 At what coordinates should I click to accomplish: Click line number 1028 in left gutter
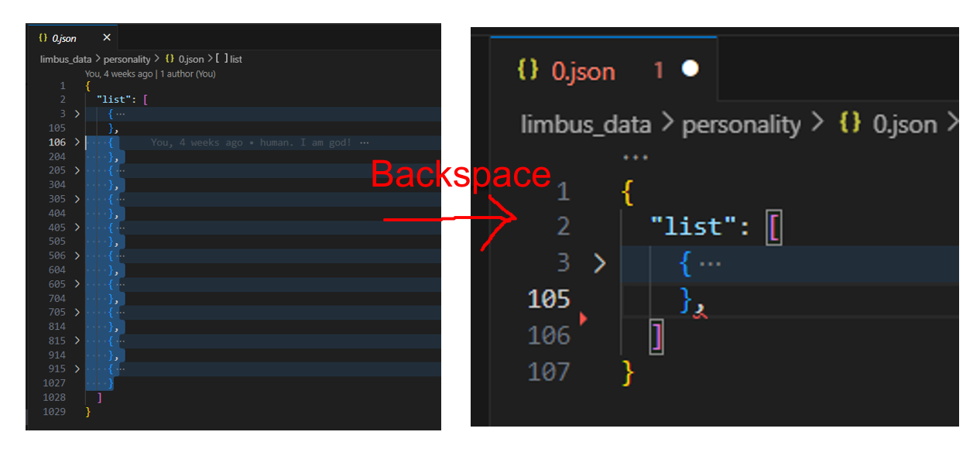pyautogui.click(x=54, y=397)
